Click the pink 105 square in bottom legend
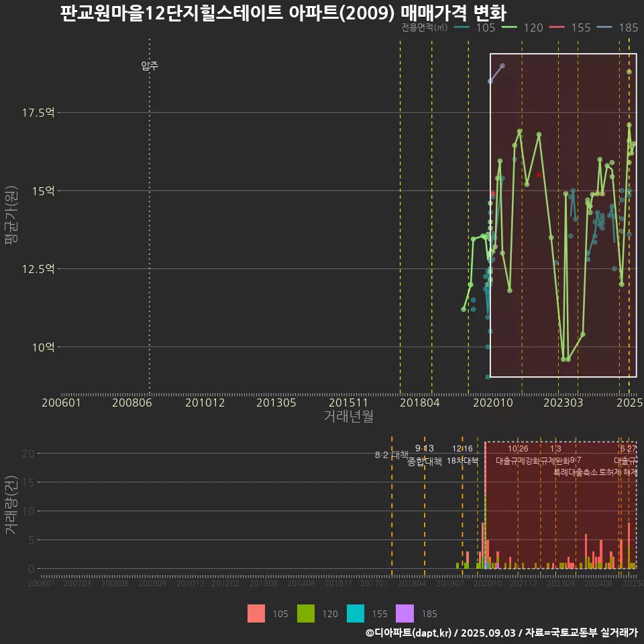This screenshot has width=644, height=644. tap(256, 614)
